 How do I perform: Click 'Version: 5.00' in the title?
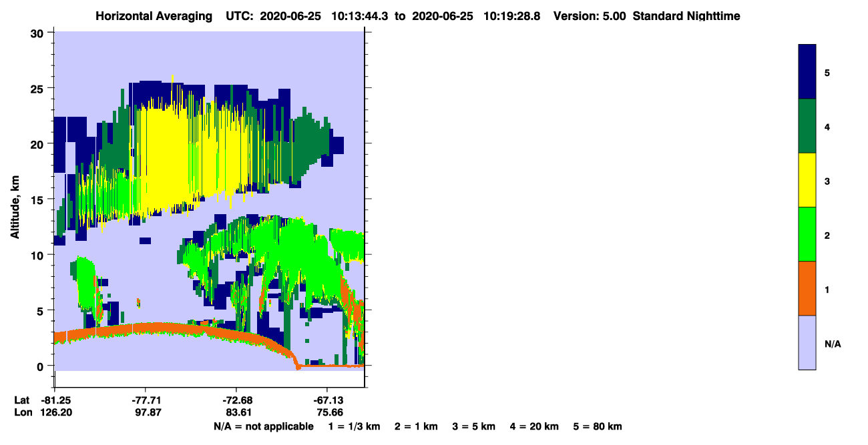590,16
